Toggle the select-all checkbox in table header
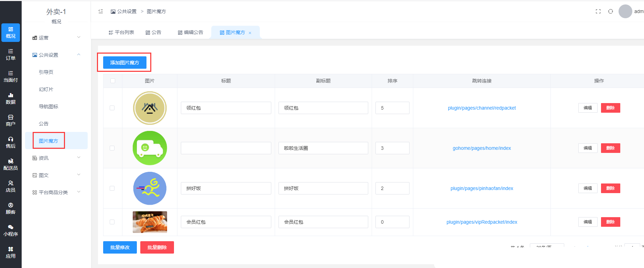 coord(113,81)
